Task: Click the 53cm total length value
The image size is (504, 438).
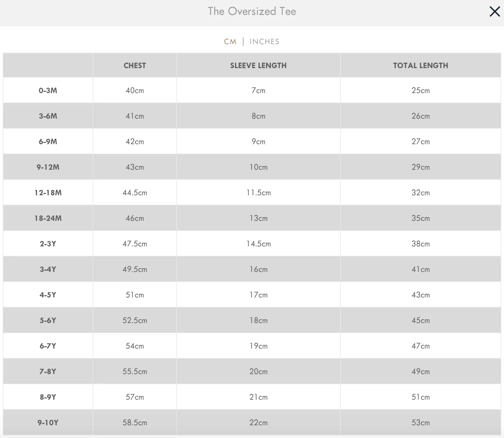Action: tap(420, 423)
